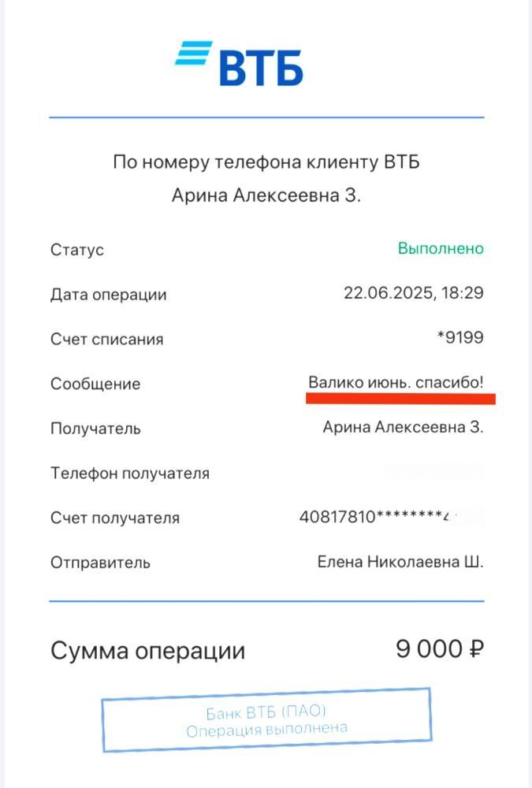Screen dimensions: 532x788
Task: Click the operation date 22.06.2025, 18:29
Action: 413,292
